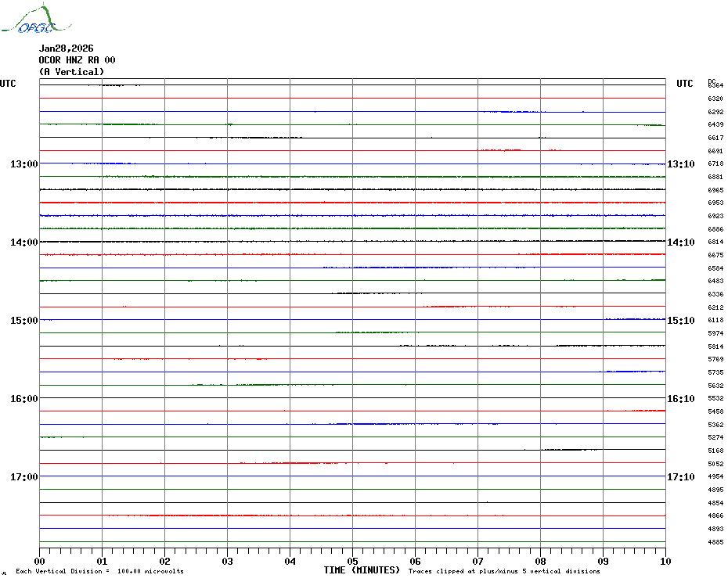728x582 pixels.
Task: Click the DC offset value 6953
Action: pyautogui.click(x=715, y=203)
